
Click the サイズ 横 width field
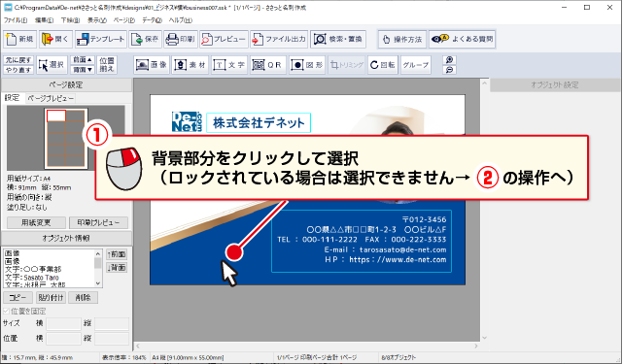click(63, 323)
